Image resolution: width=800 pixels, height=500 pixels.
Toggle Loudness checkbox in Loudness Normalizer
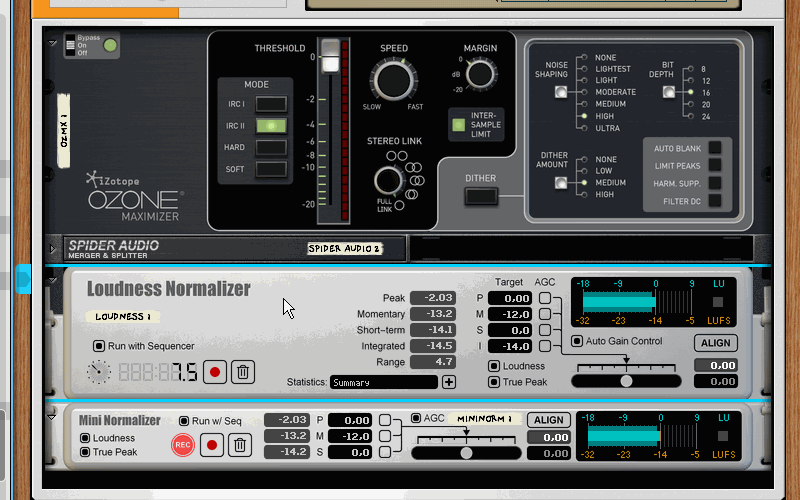coord(493,366)
